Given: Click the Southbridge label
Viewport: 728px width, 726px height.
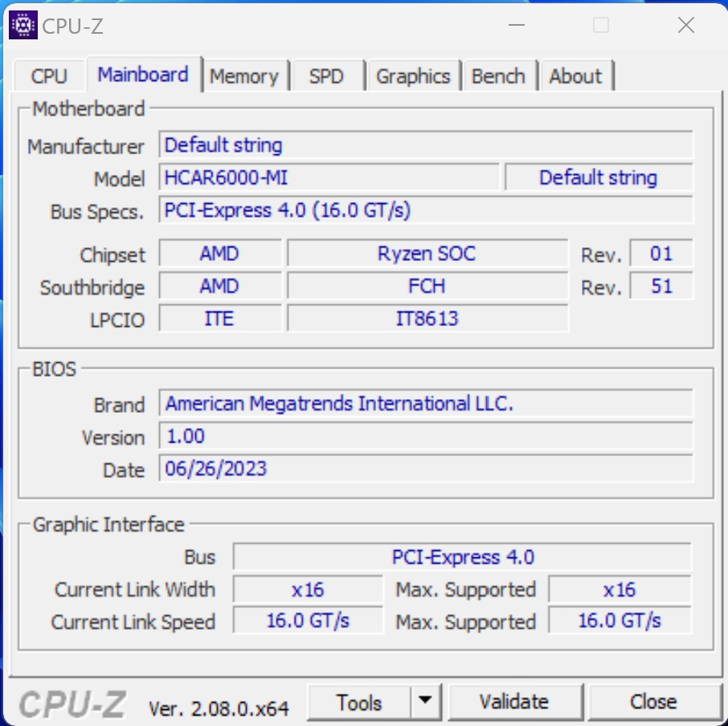Looking at the screenshot, I should point(92,288).
